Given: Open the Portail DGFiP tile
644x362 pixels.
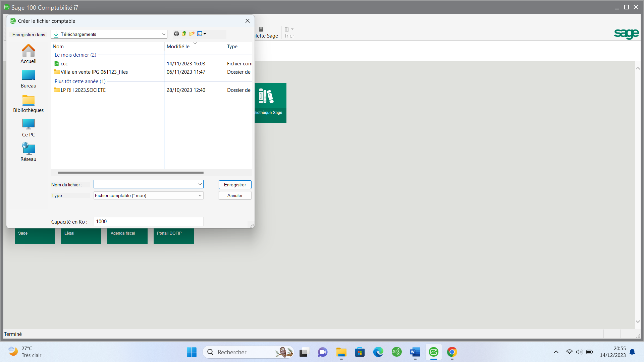Looking at the screenshot, I should (174, 236).
